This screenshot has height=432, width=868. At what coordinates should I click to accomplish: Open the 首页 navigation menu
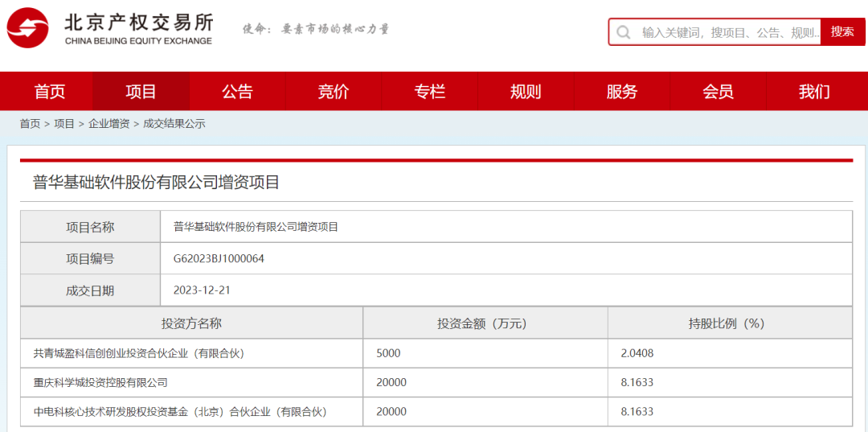(x=50, y=92)
